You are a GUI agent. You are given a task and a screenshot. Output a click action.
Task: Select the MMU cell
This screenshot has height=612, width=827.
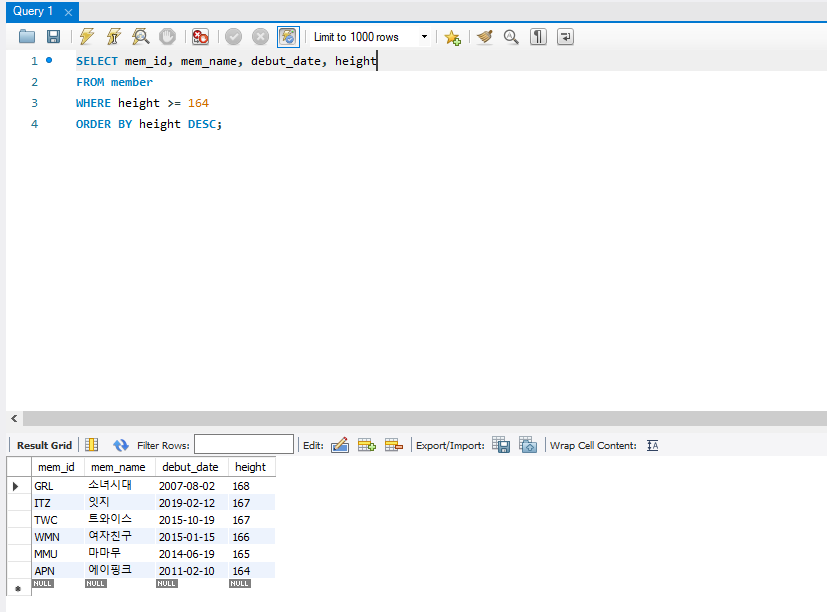[57, 554]
